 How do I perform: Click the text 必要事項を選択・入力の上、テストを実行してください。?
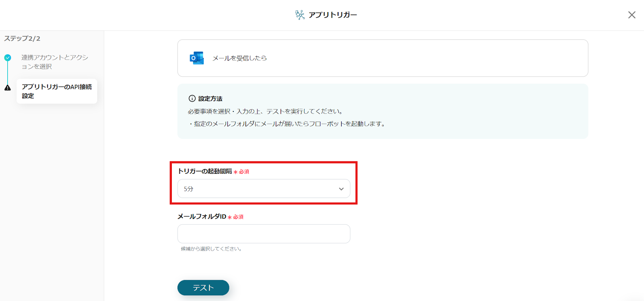click(x=266, y=111)
